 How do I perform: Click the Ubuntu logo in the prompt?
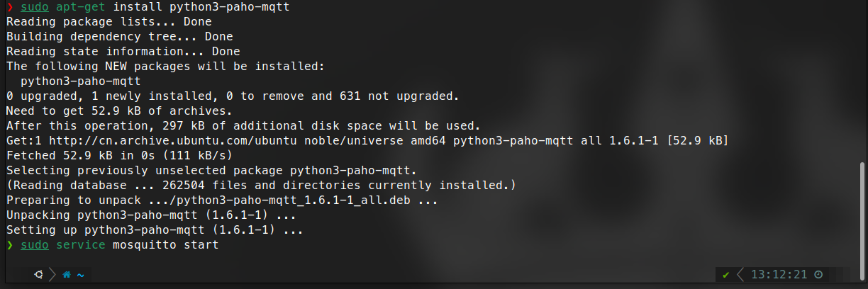(x=38, y=274)
